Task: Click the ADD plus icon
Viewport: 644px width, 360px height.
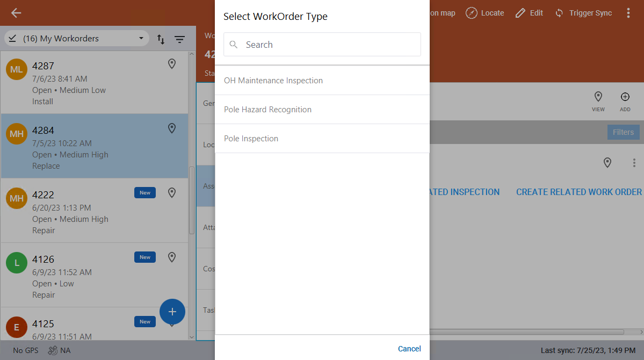Action: 625,97
